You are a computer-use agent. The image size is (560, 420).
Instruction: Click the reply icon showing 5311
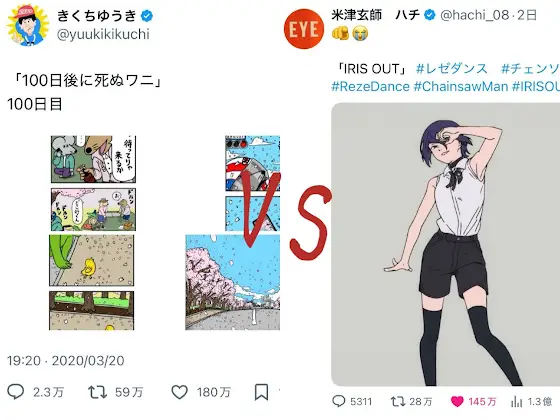[339, 401]
